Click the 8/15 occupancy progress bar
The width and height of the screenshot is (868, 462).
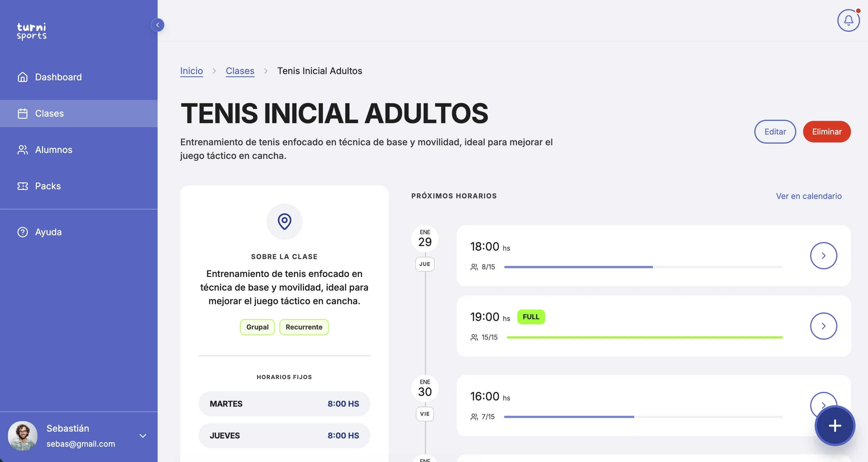[x=643, y=267]
